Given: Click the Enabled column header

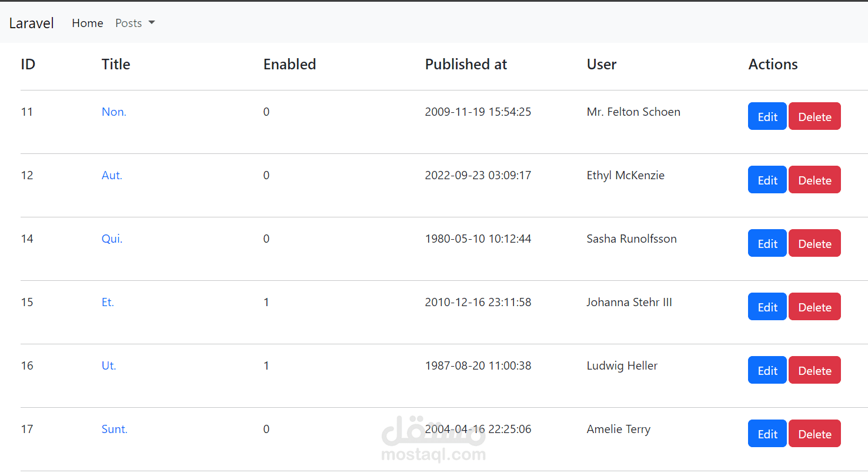Looking at the screenshot, I should tap(290, 64).
